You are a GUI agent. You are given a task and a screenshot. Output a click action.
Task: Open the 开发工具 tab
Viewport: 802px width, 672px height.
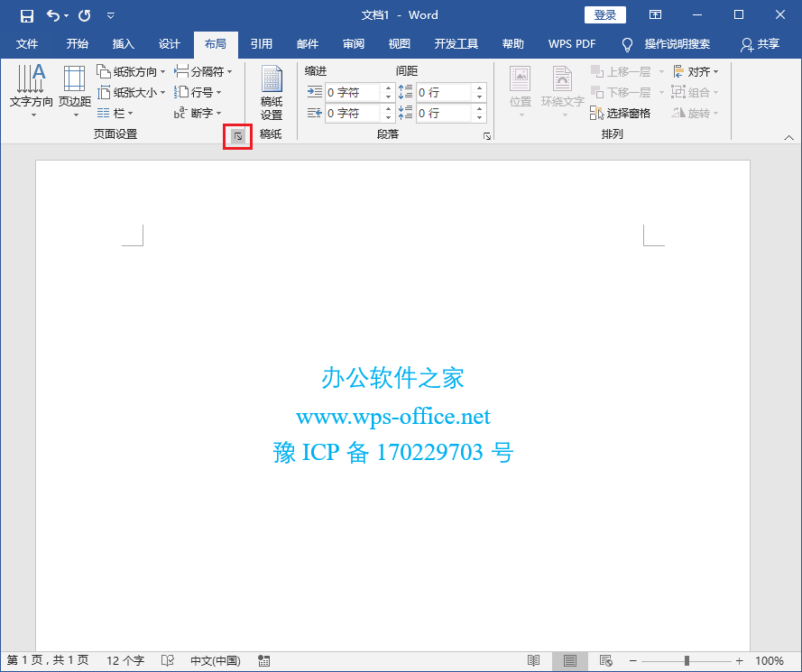456,44
